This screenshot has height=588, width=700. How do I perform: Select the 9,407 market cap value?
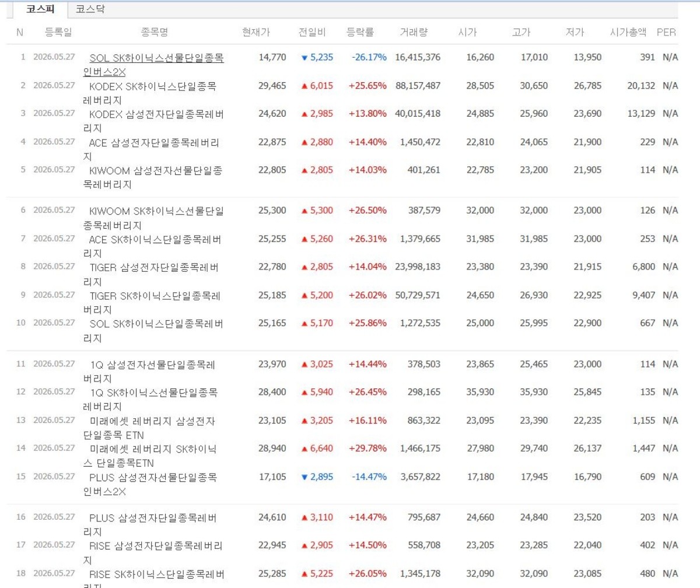(645, 295)
